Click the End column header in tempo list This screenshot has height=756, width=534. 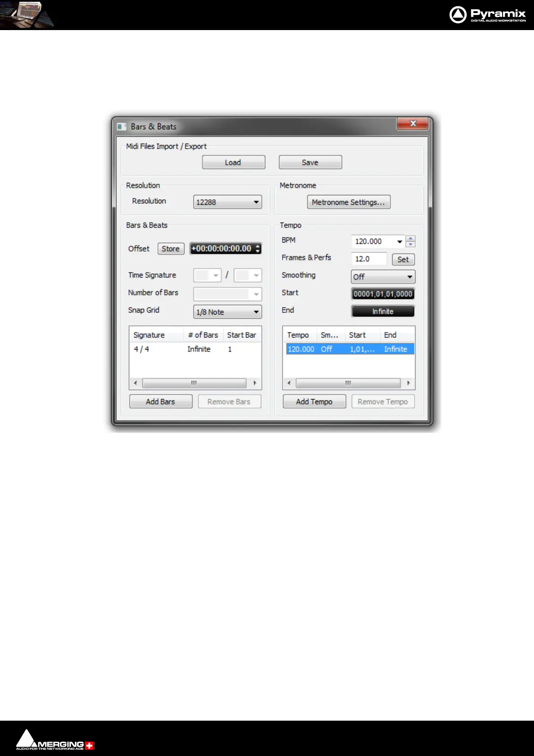coord(397,335)
